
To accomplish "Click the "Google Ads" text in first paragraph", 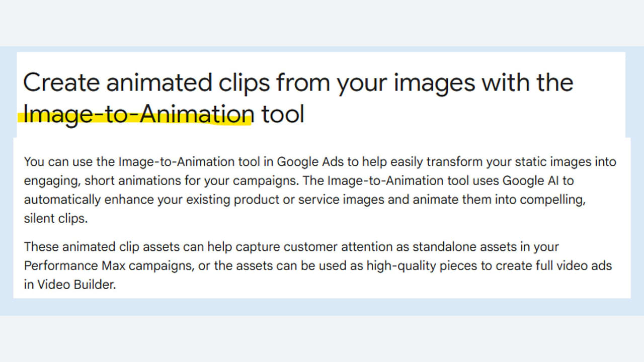I will tap(303, 162).
